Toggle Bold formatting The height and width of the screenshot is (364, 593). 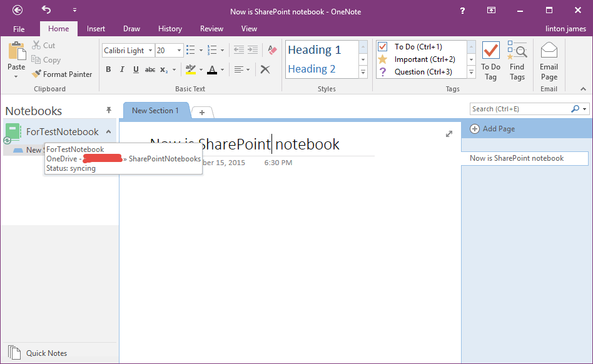109,69
